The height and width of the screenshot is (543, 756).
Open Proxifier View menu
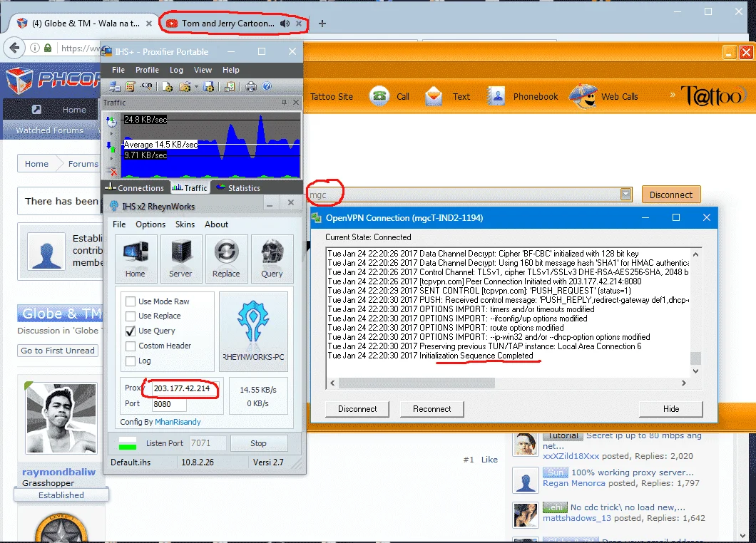[x=203, y=70]
